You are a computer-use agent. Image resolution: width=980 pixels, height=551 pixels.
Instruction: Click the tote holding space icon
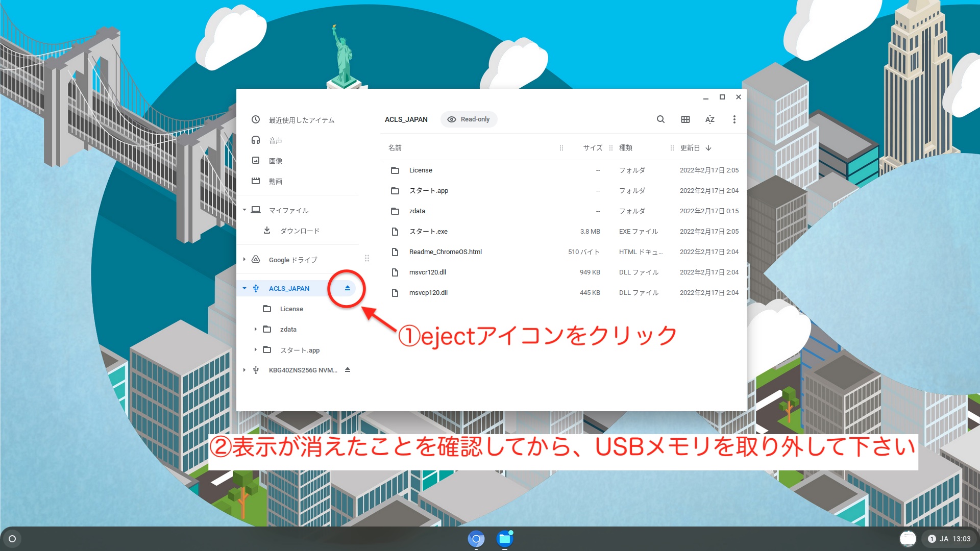908,539
